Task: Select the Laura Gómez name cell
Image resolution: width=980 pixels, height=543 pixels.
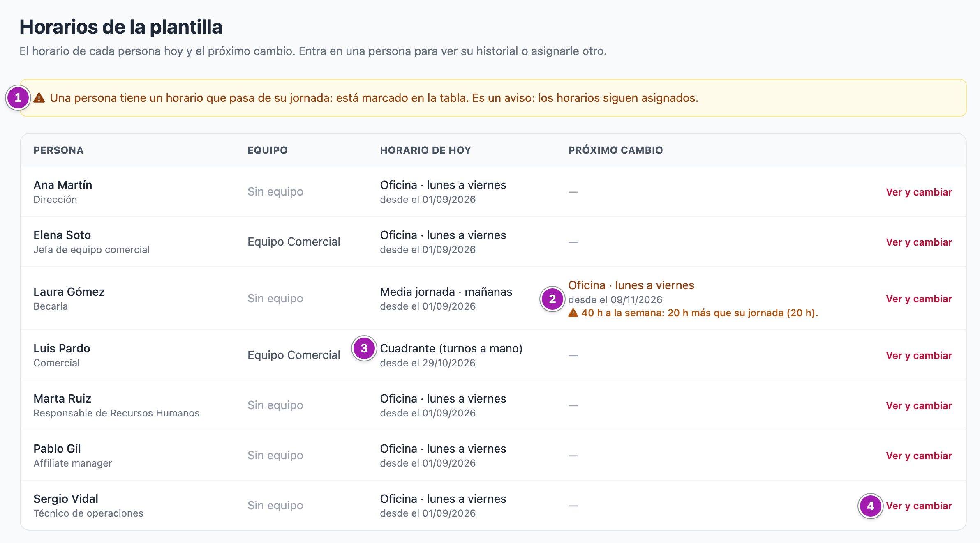Action: [x=69, y=298]
